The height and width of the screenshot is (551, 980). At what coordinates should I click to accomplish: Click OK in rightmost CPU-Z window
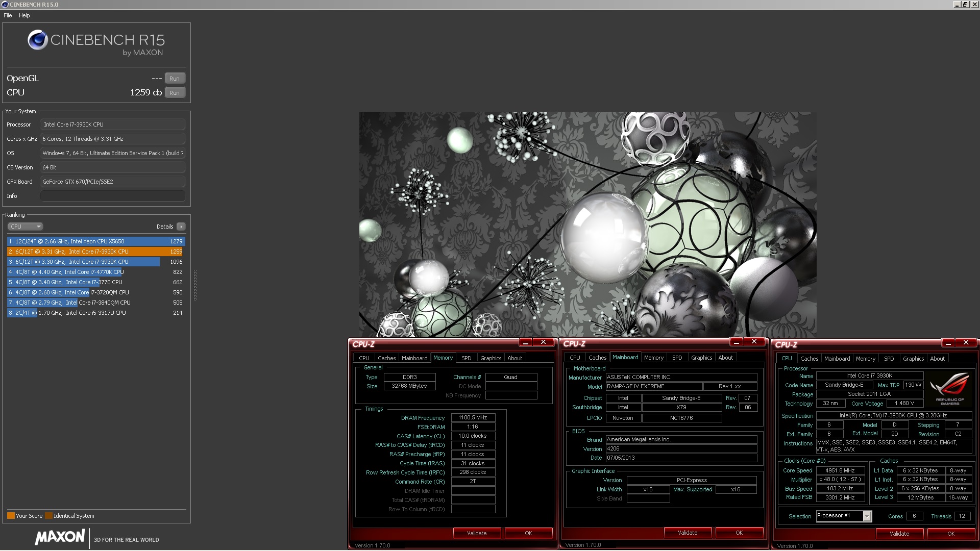951,534
